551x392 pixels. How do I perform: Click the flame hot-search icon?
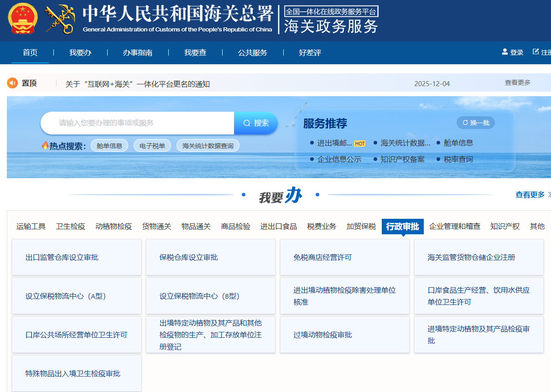45,145
